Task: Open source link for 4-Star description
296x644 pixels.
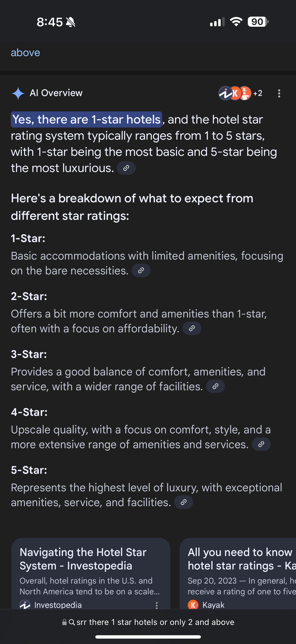Action: 261,444
